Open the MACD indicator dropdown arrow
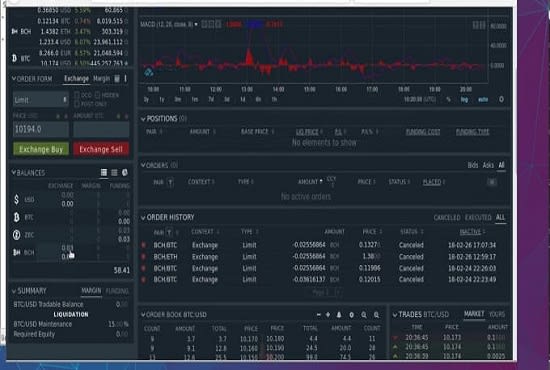Viewport: 550px width, 370px height. tap(196, 24)
